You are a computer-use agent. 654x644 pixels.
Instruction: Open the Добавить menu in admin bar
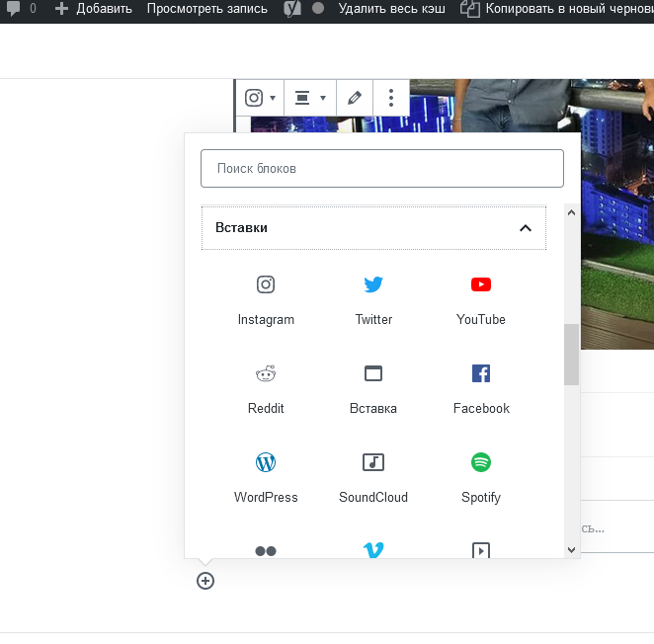(x=92, y=9)
